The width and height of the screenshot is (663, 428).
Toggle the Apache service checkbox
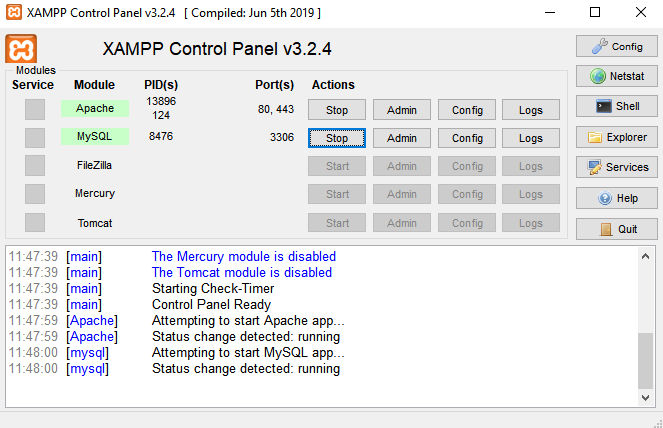(35, 110)
